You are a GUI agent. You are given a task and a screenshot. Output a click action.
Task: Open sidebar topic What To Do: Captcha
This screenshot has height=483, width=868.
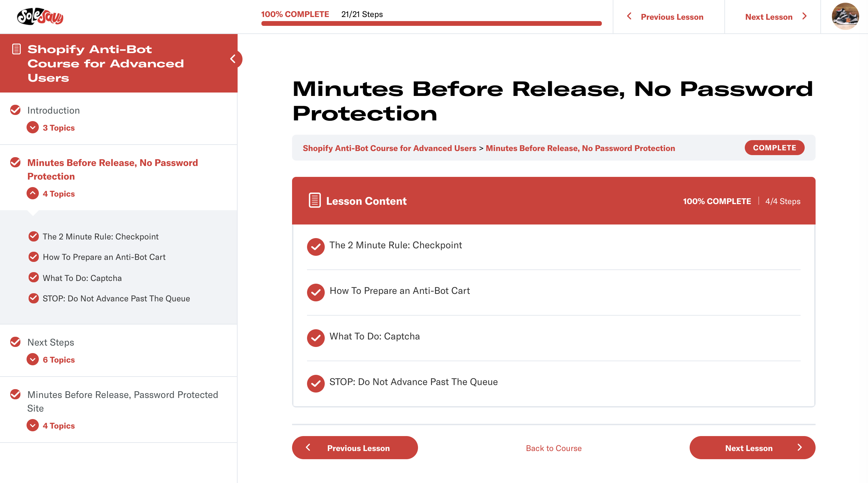tap(82, 278)
